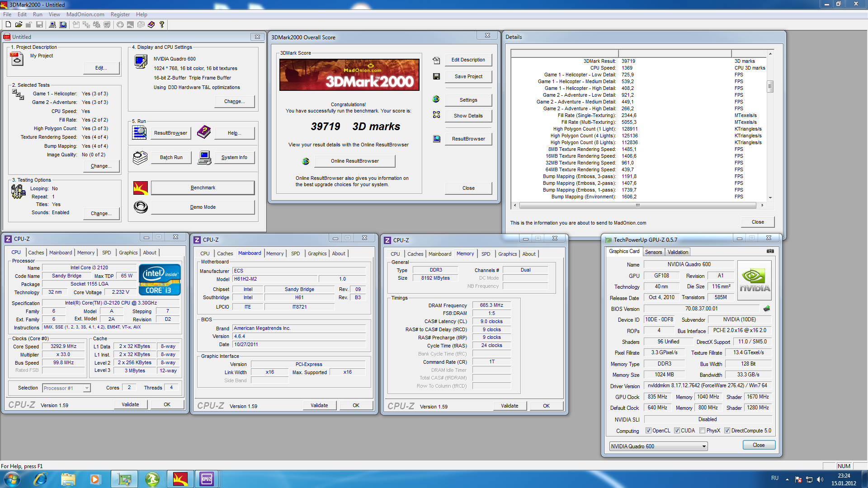Open the Processor #1 selection dropdown

point(66,388)
